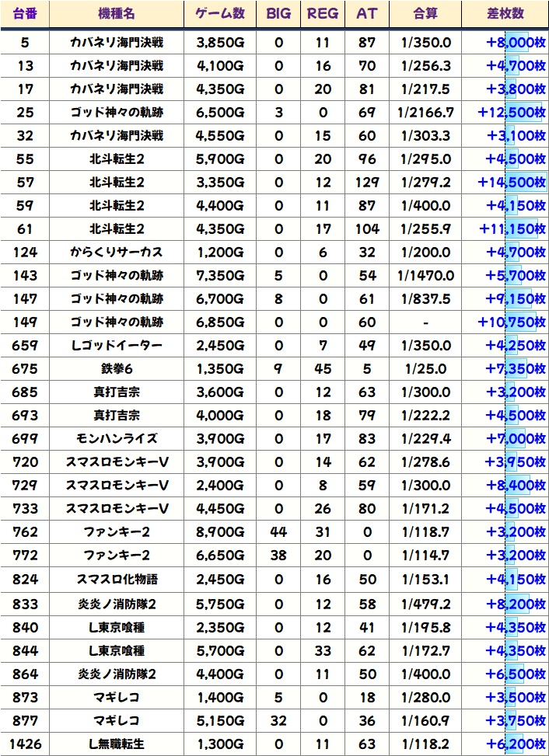Click the AT column header
The image size is (549, 756).
pos(367,14)
